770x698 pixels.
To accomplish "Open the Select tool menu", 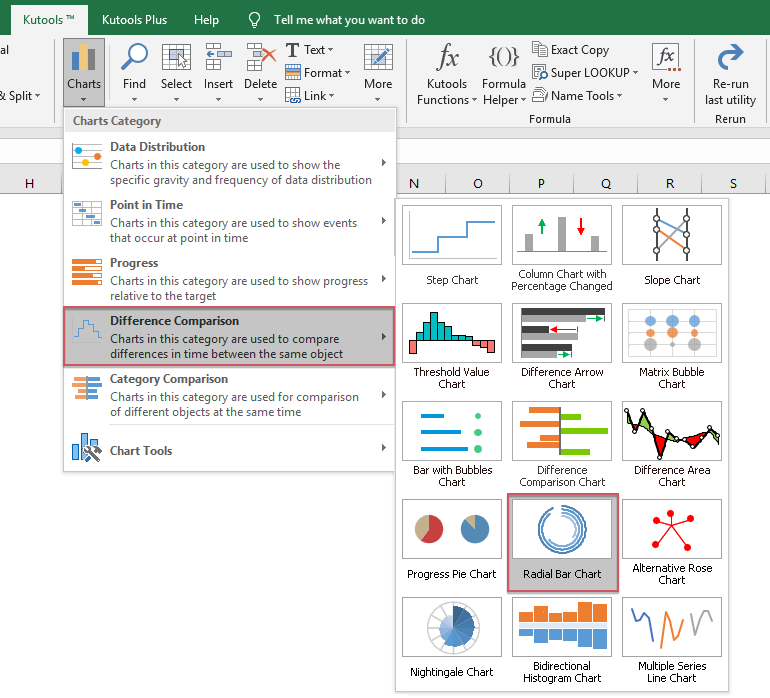I will click(x=176, y=72).
